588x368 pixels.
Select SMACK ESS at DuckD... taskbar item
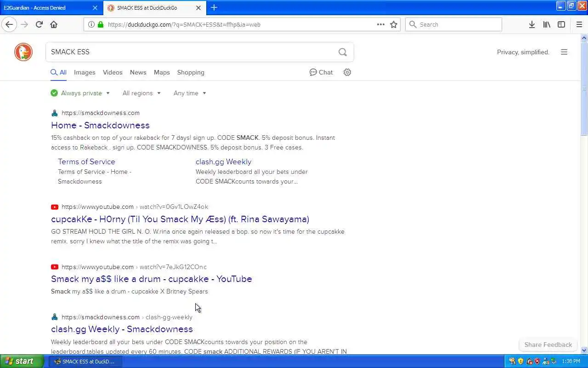(85, 361)
